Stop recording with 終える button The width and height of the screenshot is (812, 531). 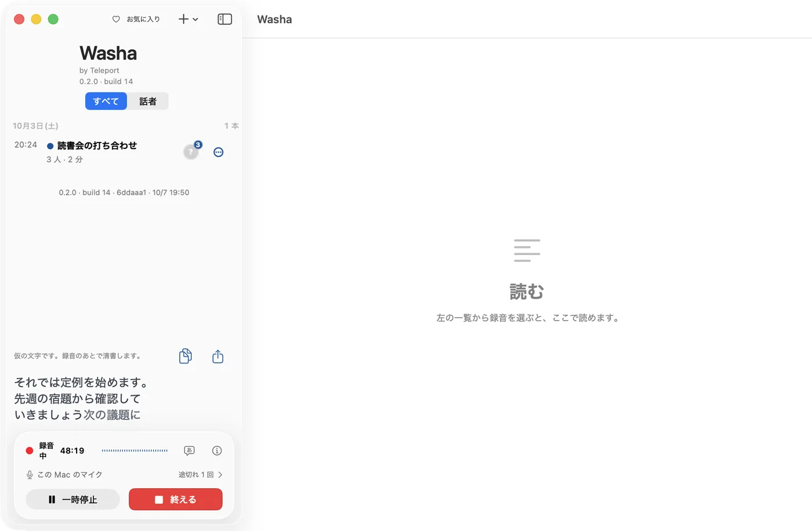click(x=176, y=499)
